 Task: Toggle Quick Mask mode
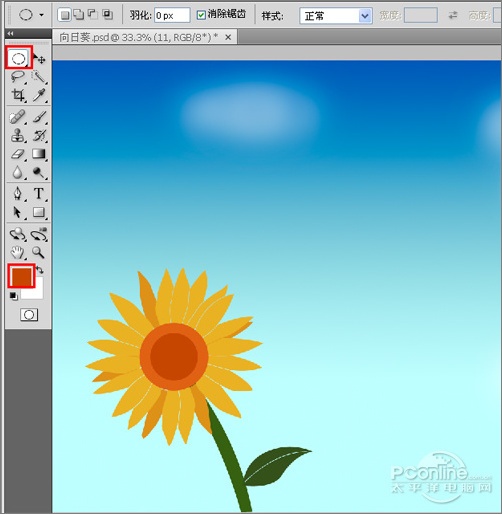[29, 314]
